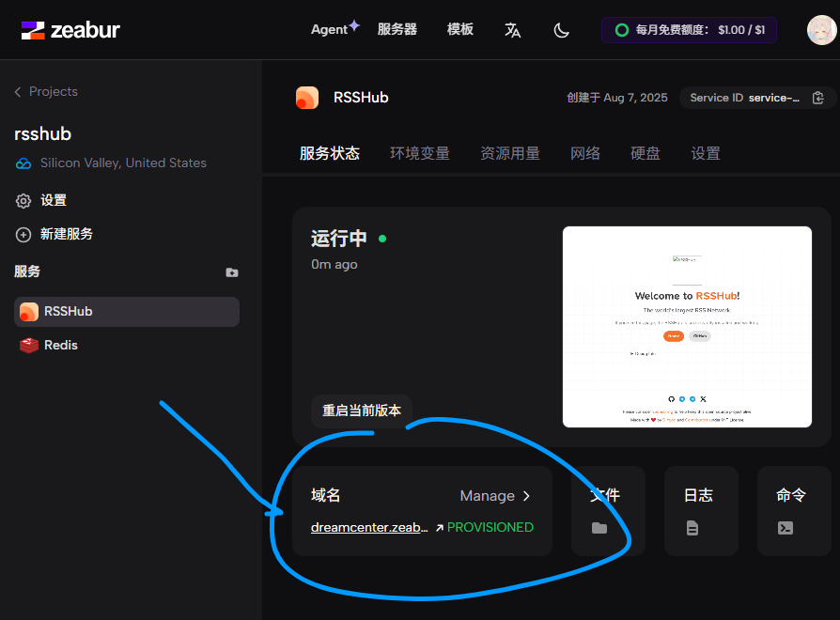Open the language translation icon
The height and width of the screenshot is (620, 840).
[512, 30]
